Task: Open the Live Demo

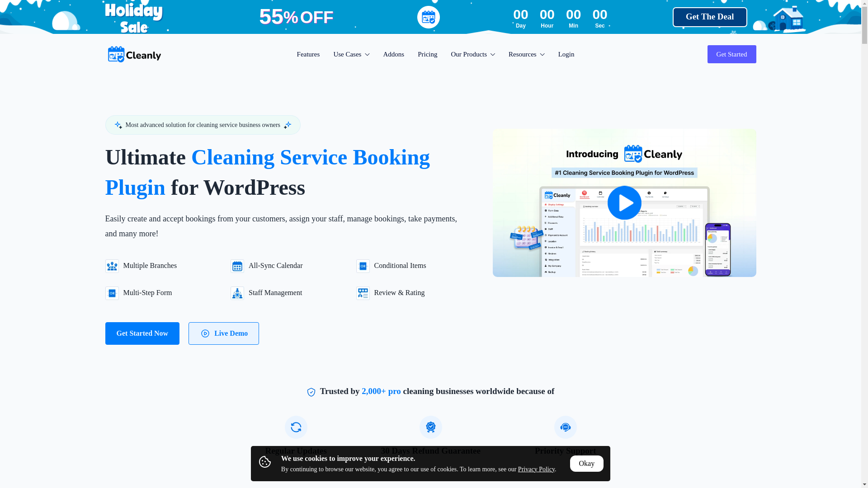Action: pos(224,333)
